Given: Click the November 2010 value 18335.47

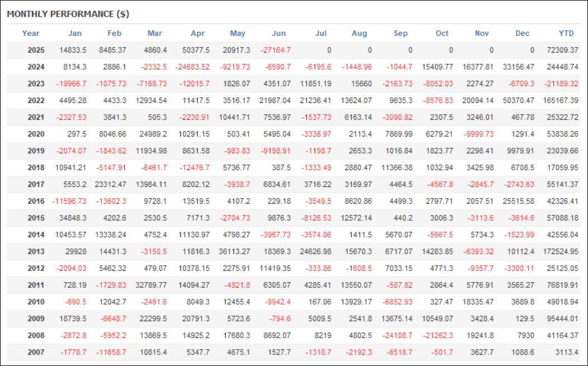Looking at the screenshot, I should pos(478,302).
